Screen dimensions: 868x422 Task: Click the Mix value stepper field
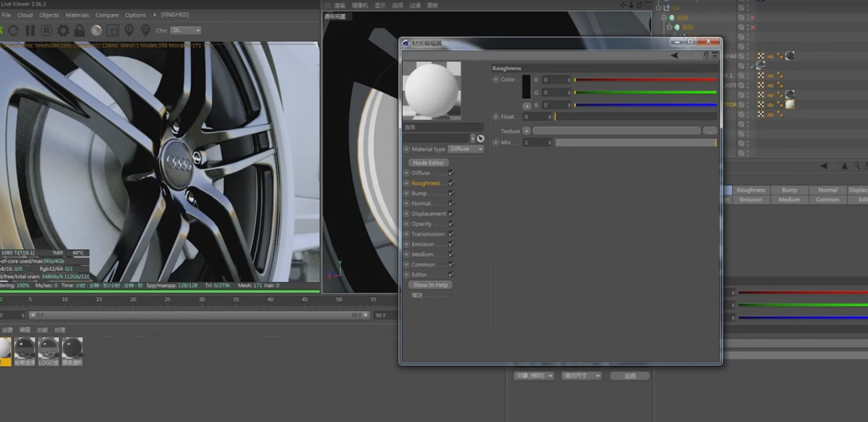pos(537,143)
